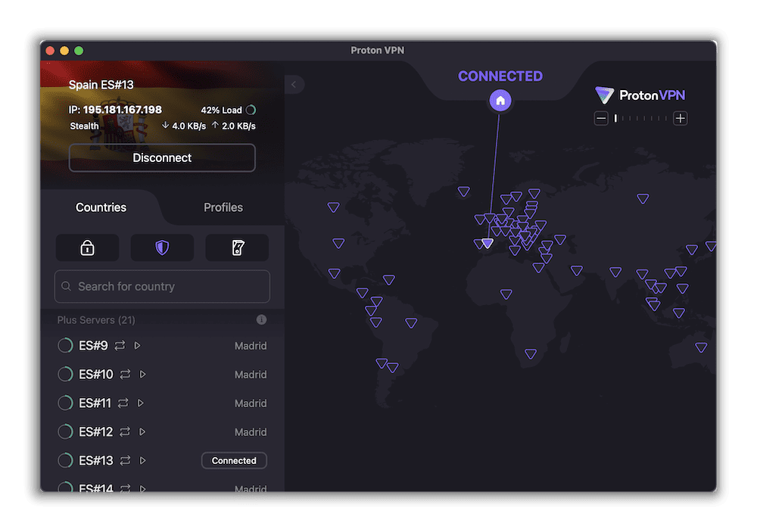Select the ES#11 server load circle
Screen dimensions: 757x532
65,403
